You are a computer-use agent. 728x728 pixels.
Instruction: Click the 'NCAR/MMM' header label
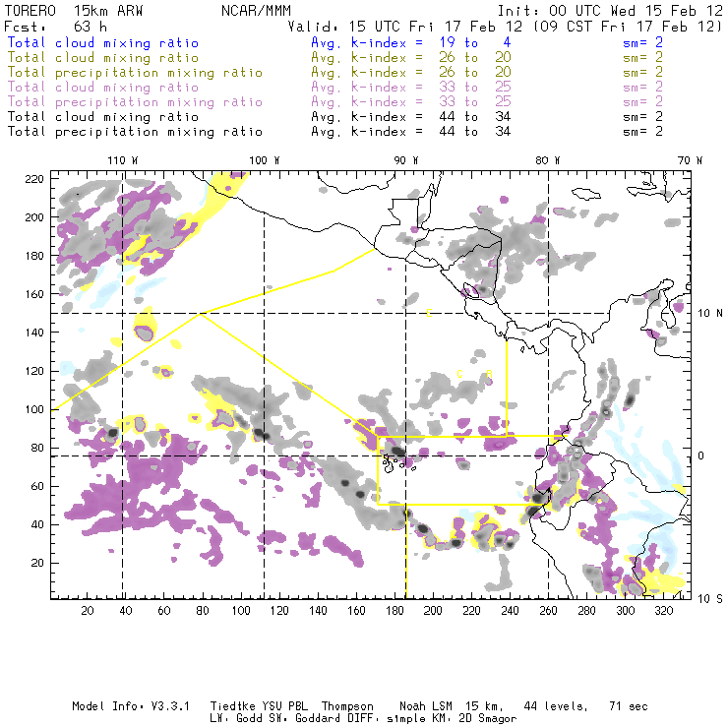tap(257, 11)
